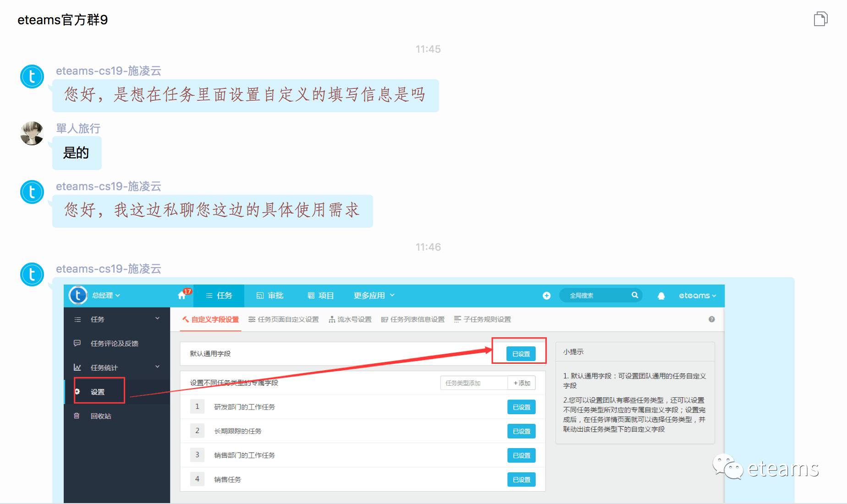Open the 子任务规则设置 tab
Viewport: 847px width, 504px height.
click(x=482, y=319)
